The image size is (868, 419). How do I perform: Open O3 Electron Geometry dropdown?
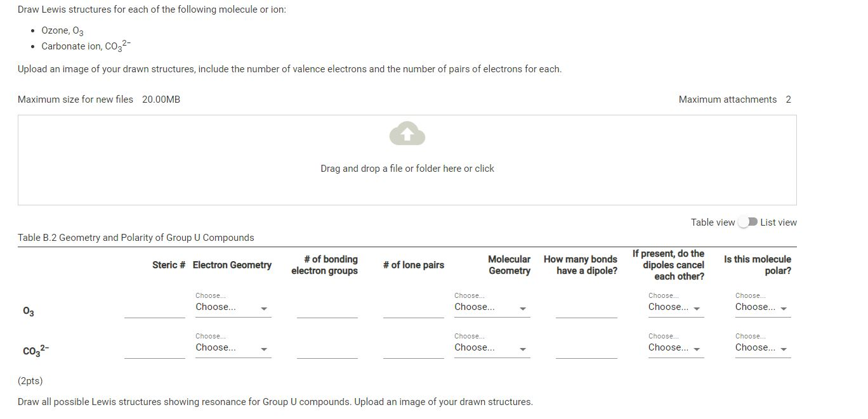(x=233, y=307)
